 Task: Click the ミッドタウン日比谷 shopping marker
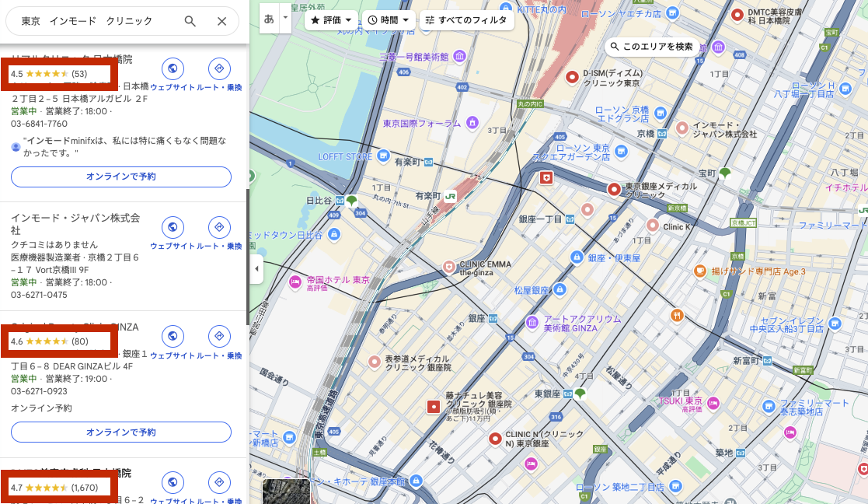point(334,235)
